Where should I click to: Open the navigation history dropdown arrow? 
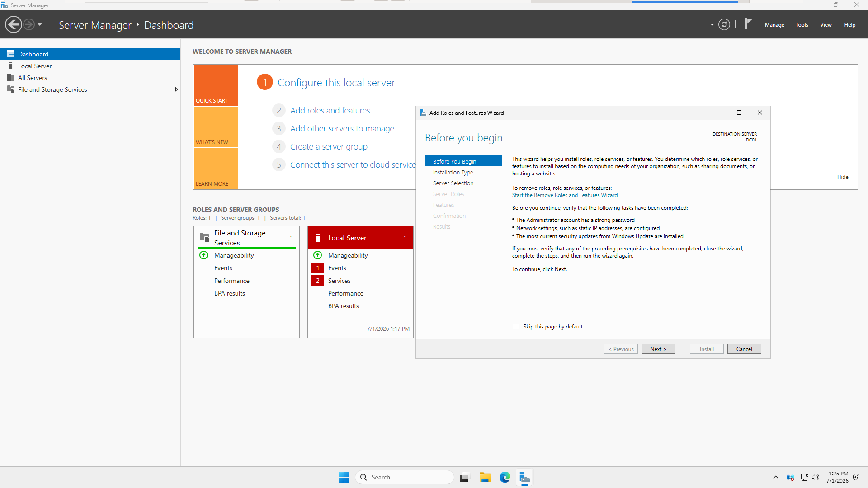[x=40, y=24]
